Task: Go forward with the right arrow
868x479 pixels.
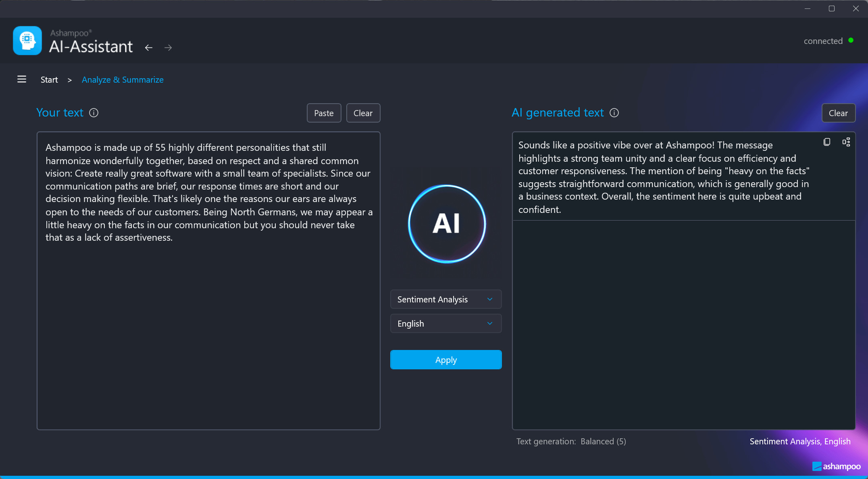Action: [x=168, y=48]
